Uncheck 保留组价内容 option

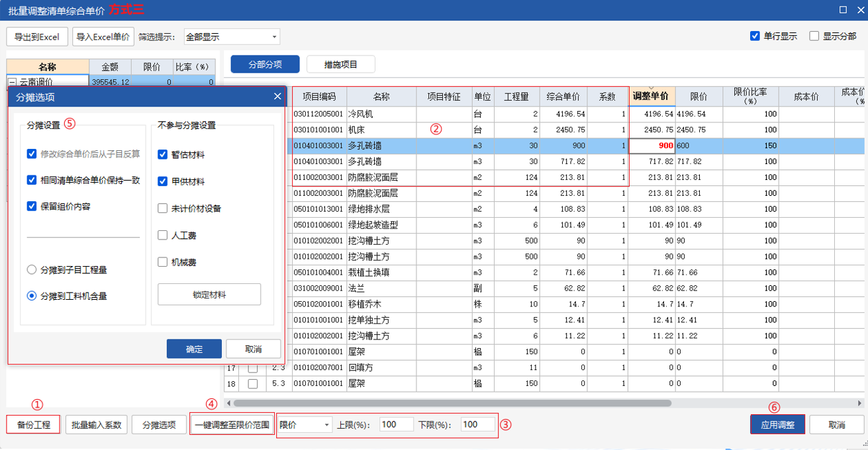[x=32, y=206]
